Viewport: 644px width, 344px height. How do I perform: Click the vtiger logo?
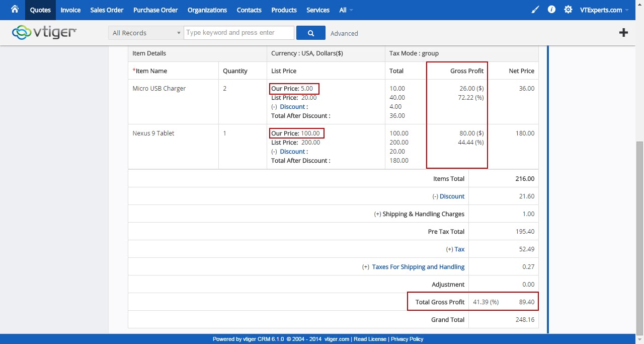(44, 32)
